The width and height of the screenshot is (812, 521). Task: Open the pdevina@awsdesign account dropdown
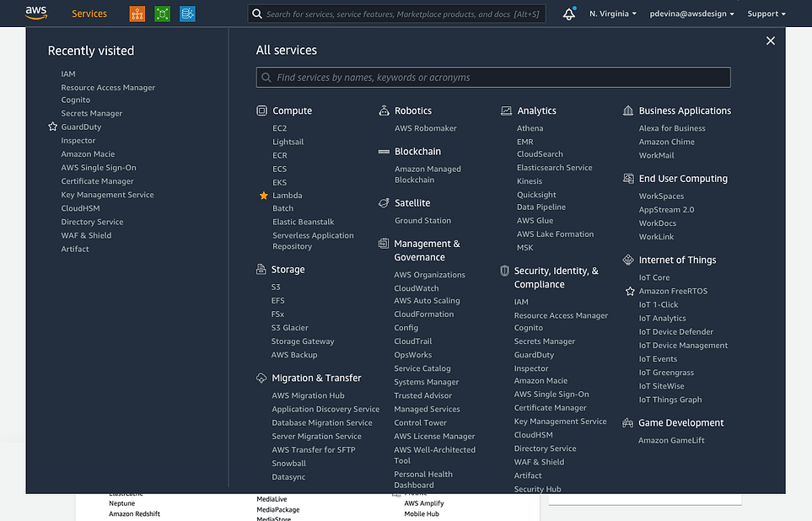pyautogui.click(x=692, y=14)
